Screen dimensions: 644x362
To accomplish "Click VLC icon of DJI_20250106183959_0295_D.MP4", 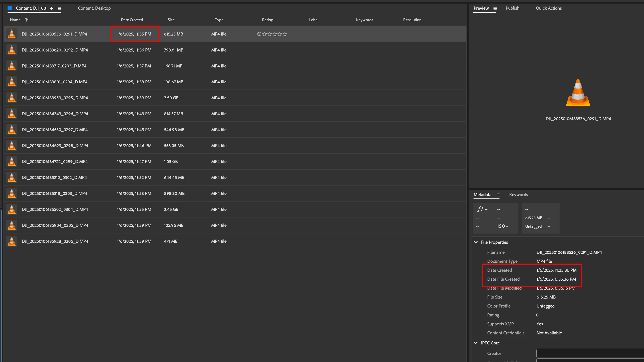I will click(x=12, y=98).
